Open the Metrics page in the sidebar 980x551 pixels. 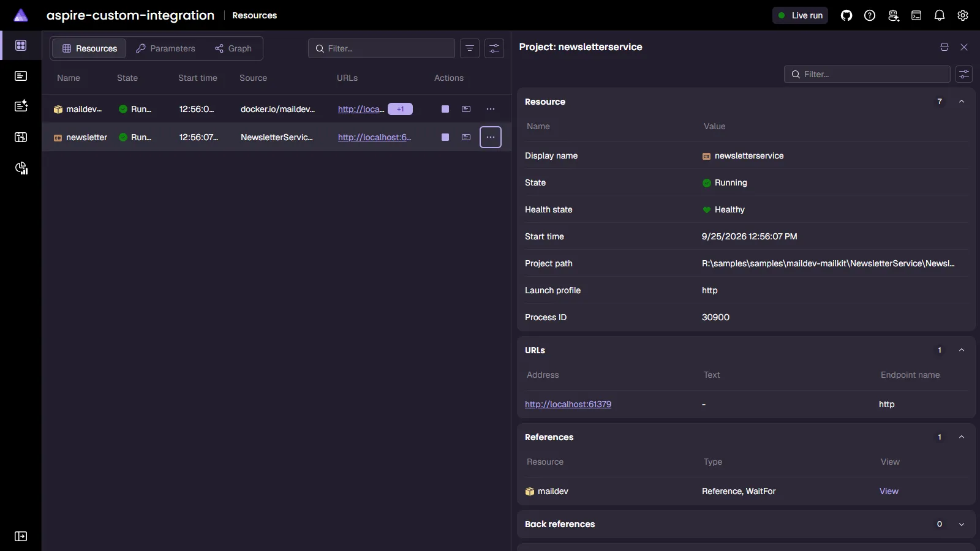coord(21,168)
